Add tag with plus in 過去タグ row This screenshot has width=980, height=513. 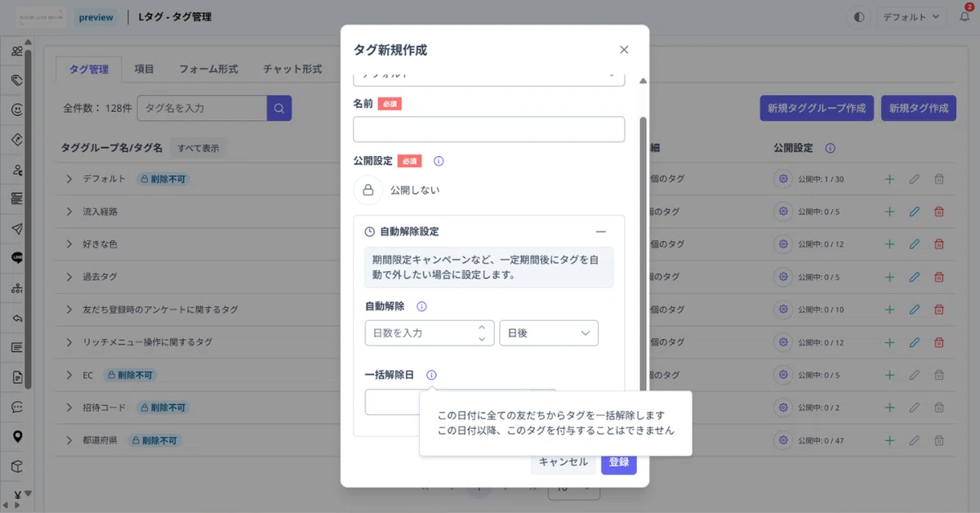click(x=889, y=277)
